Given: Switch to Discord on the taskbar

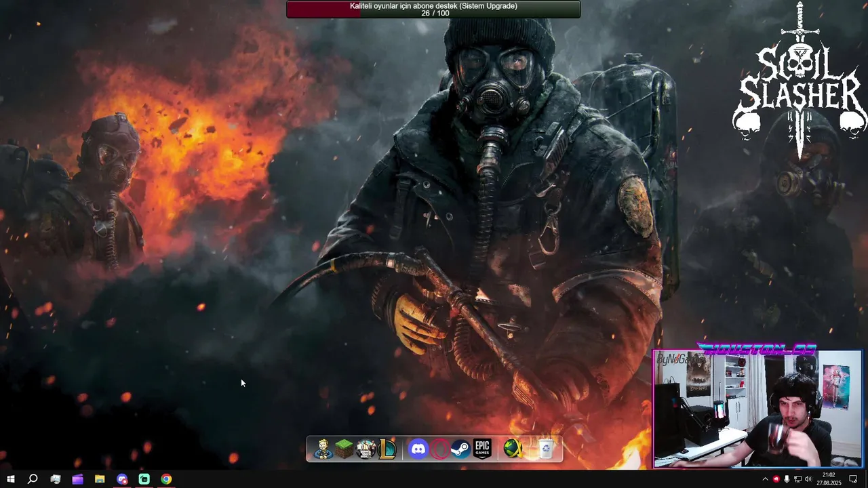Looking at the screenshot, I should [122, 479].
